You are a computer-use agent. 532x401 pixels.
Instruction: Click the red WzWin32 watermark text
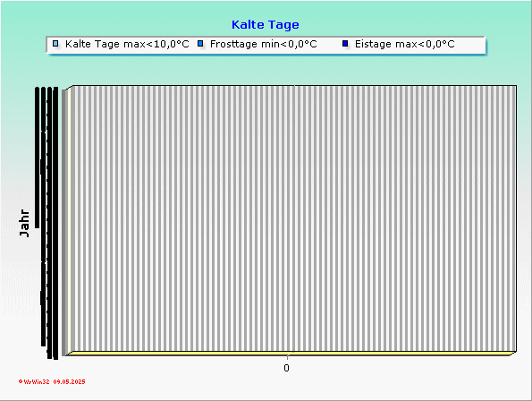point(37,381)
